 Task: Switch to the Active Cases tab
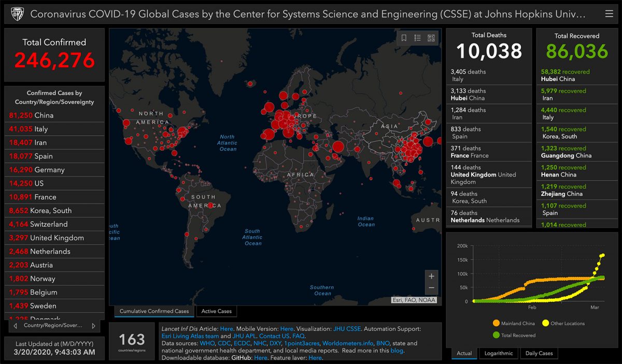(x=217, y=311)
